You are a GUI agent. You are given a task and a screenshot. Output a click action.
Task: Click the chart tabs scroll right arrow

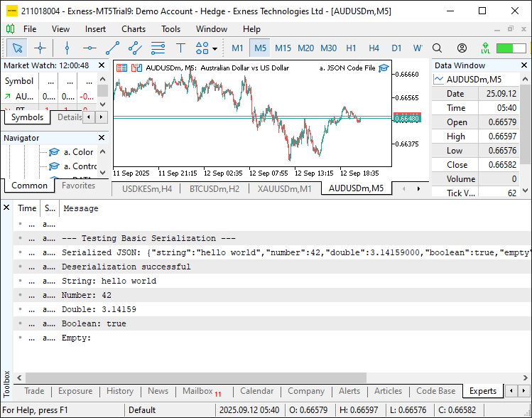tap(418, 189)
